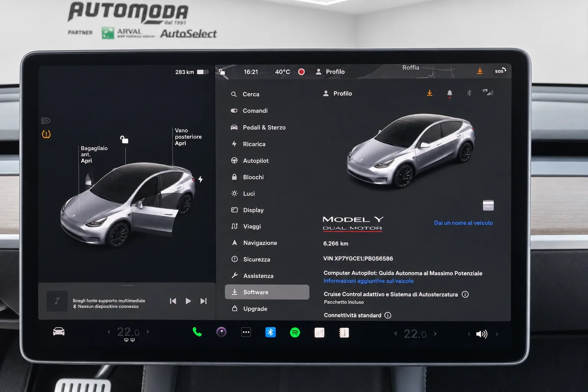
Task: Open Spotify from the dock
Action: [x=295, y=332]
